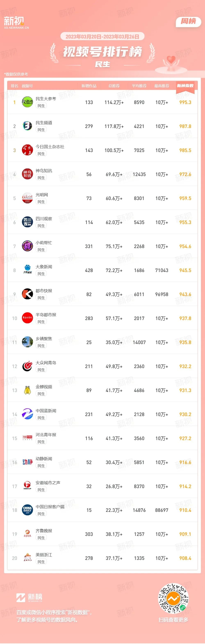The image size is (205, 644).
Task: Click the 动静新闻 logo icon
Action: [x=27, y=462]
